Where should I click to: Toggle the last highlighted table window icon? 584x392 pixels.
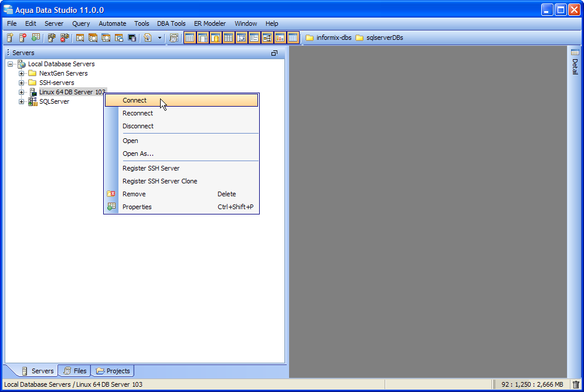pos(293,38)
